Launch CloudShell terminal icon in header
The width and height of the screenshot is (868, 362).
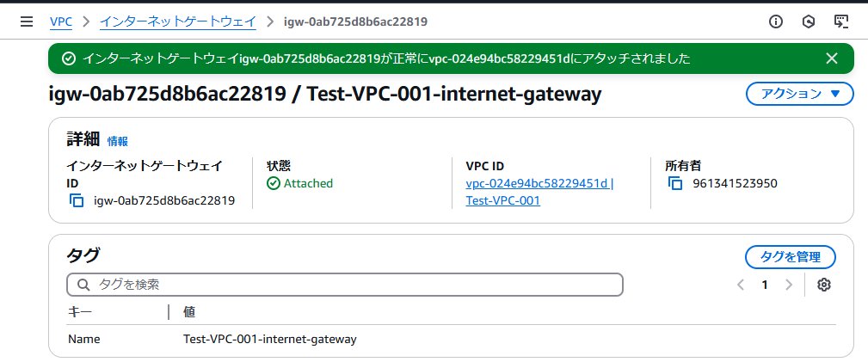pyautogui.click(x=841, y=21)
